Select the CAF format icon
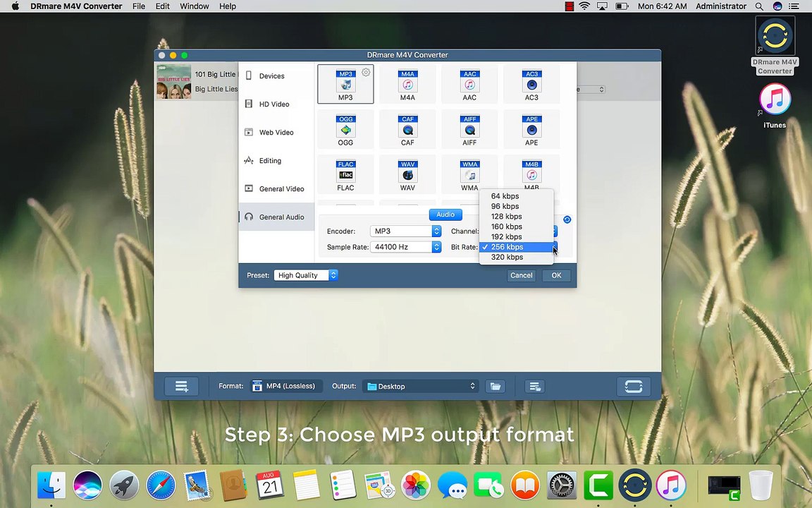 coord(407,129)
